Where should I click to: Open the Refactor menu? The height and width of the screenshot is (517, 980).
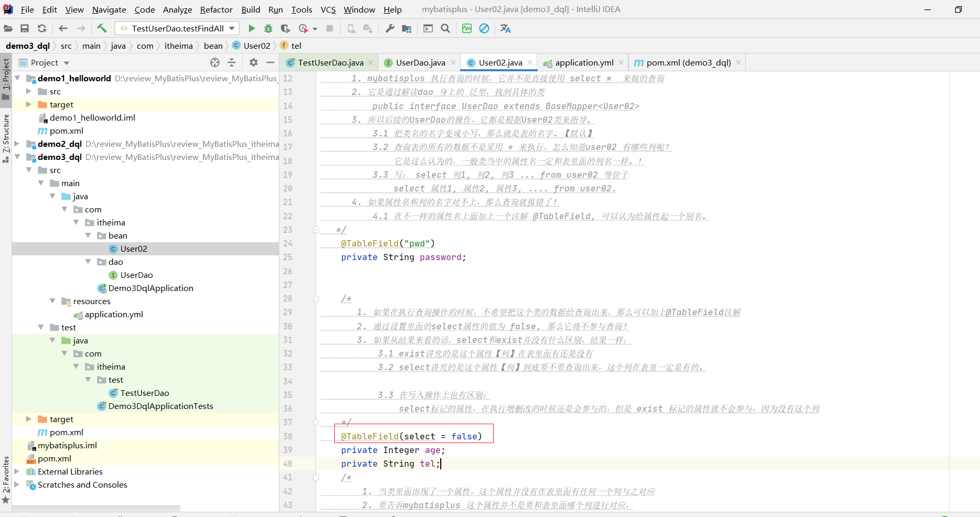click(216, 9)
